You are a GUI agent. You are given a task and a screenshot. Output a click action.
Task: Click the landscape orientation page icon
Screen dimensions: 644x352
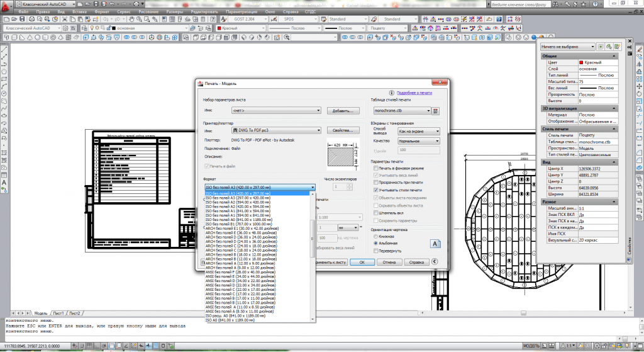click(434, 243)
